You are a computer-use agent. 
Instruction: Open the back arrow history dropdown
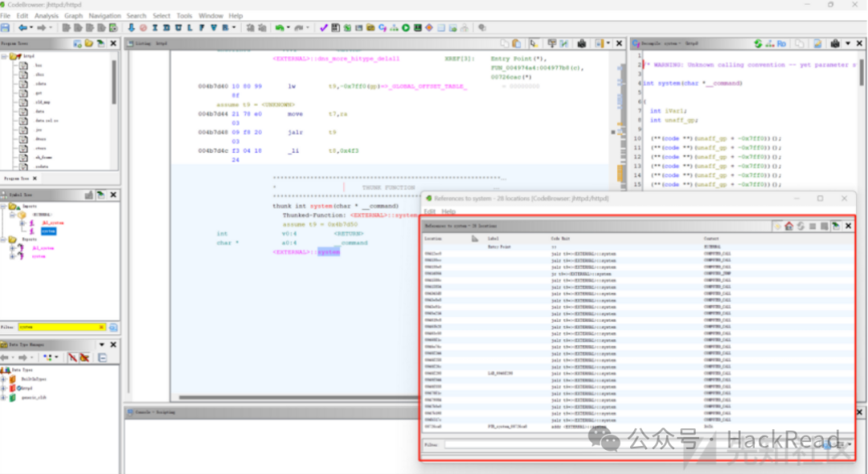click(x=31, y=27)
